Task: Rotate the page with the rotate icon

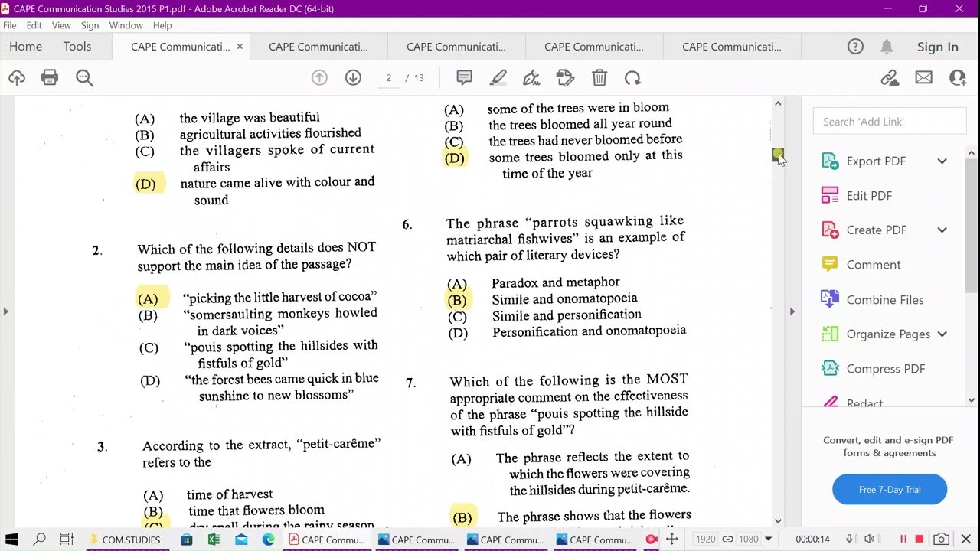Action: (x=632, y=77)
